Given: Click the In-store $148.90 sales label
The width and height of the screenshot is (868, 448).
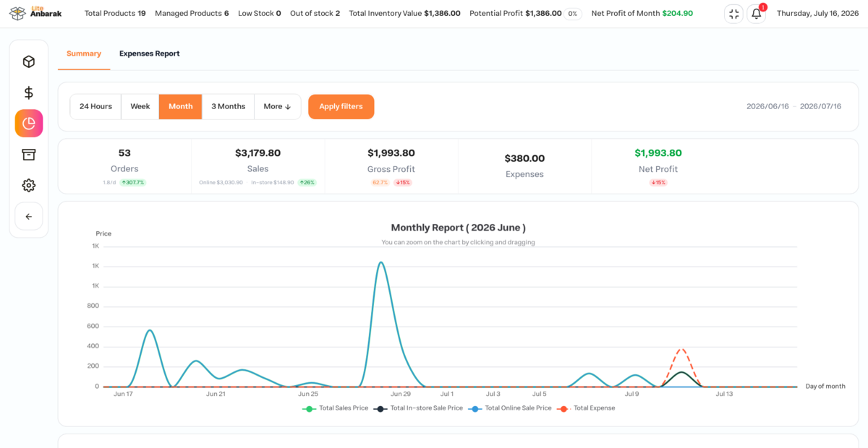Looking at the screenshot, I should (273, 183).
